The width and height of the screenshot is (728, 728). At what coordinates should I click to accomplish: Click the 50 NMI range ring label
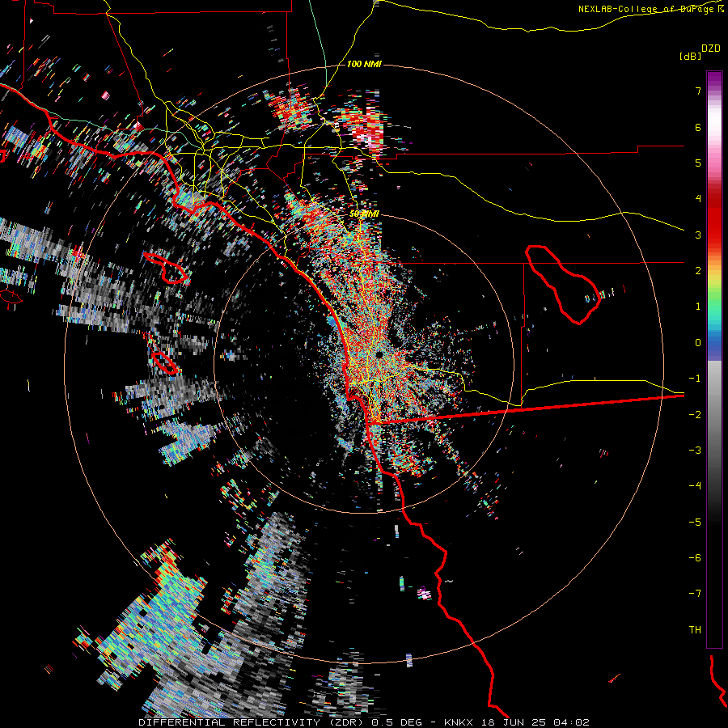[x=364, y=214]
